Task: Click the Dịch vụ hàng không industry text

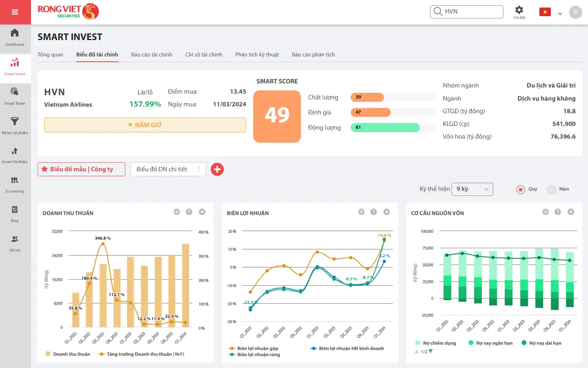Action: coord(546,99)
